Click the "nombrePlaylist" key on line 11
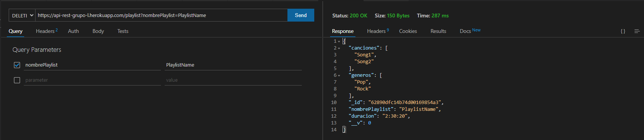 click(x=371, y=109)
